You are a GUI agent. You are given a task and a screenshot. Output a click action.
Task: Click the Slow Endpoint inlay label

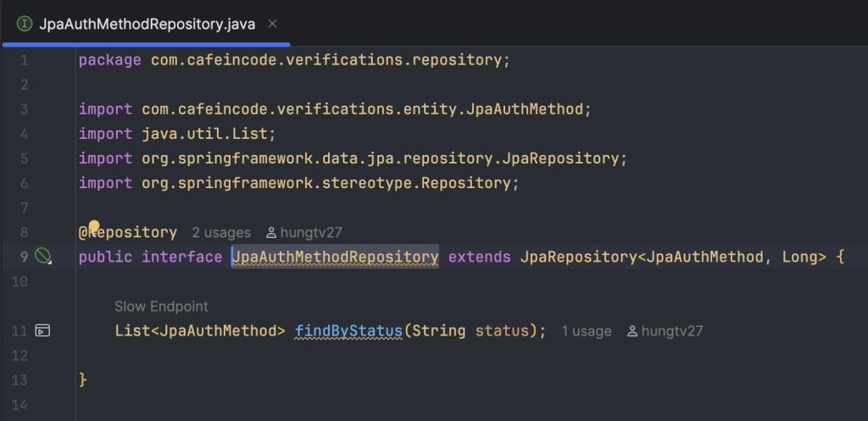click(x=161, y=307)
